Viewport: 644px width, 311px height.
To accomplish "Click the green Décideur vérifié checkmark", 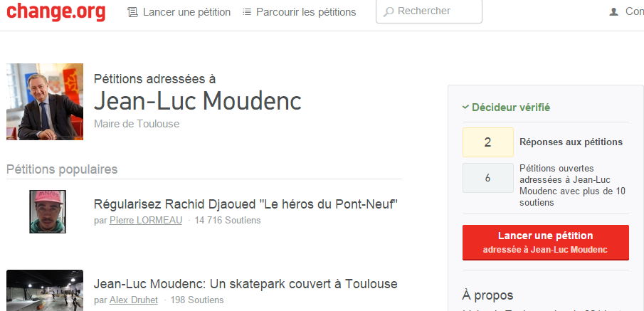I will [465, 107].
